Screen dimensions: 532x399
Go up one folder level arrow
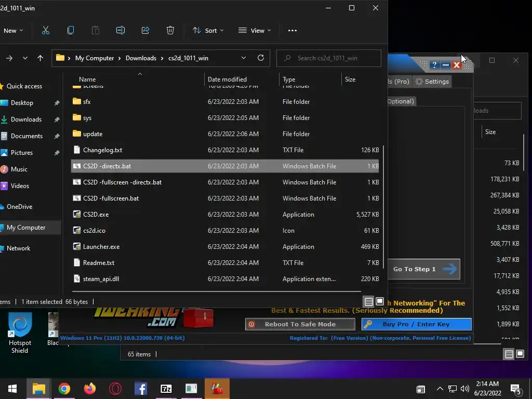click(40, 58)
